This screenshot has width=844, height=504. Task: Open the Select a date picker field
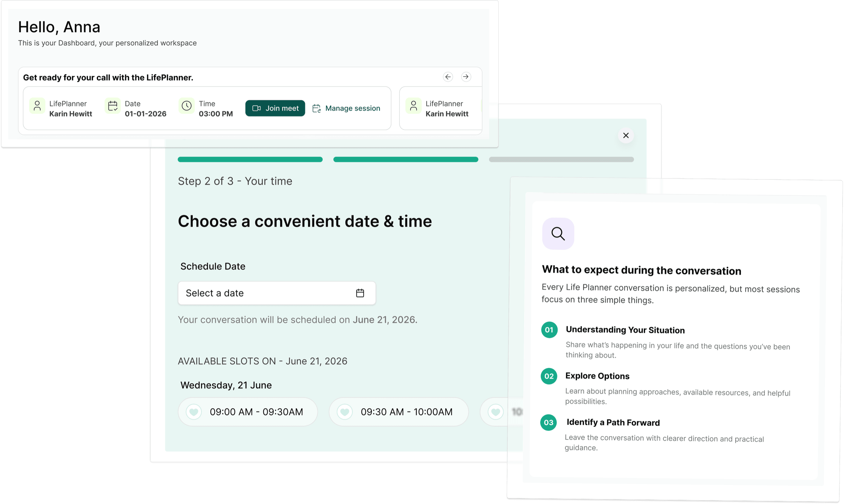277,293
